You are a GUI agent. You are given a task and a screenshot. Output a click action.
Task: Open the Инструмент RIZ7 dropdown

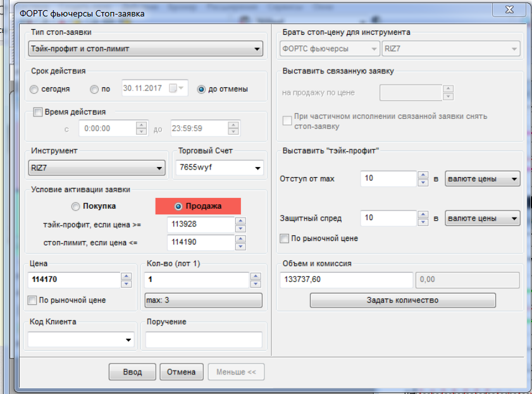pyautogui.click(x=97, y=168)
